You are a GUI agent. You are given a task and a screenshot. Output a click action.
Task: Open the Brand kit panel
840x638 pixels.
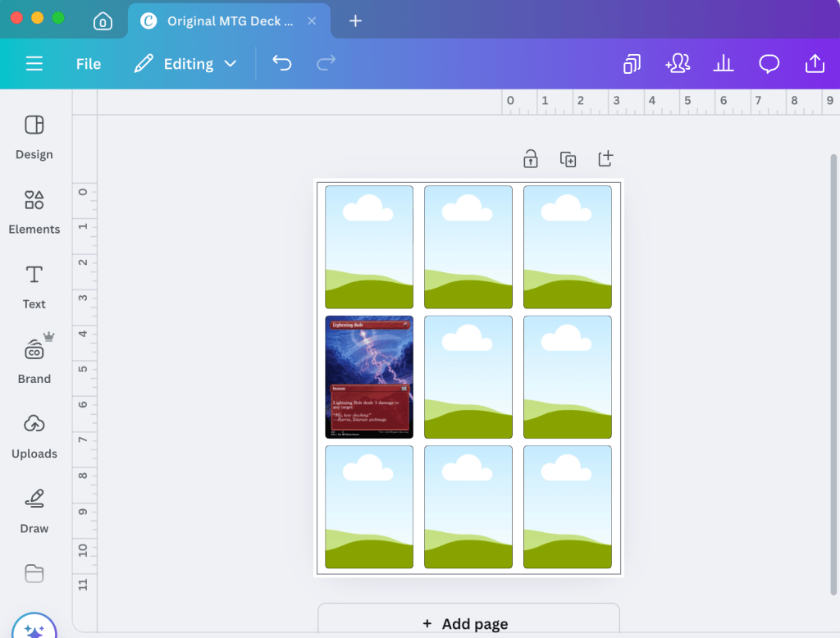click(34, 361)
